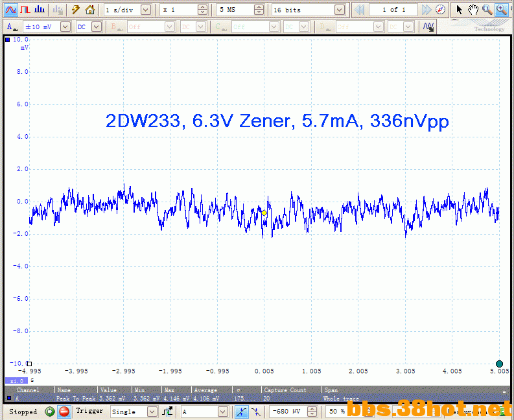
Task: Click the 'Span' column header
Action: (331, 390)
